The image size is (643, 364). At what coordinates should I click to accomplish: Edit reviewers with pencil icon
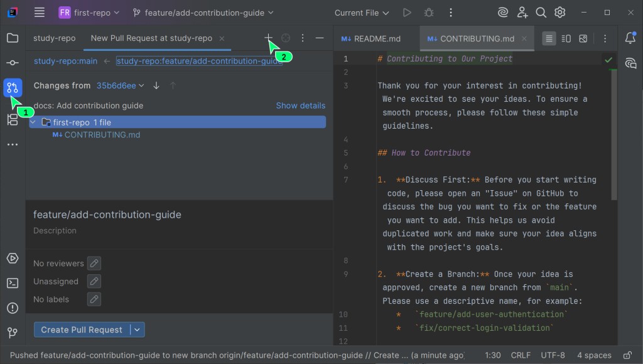click(x=94, y=263)
